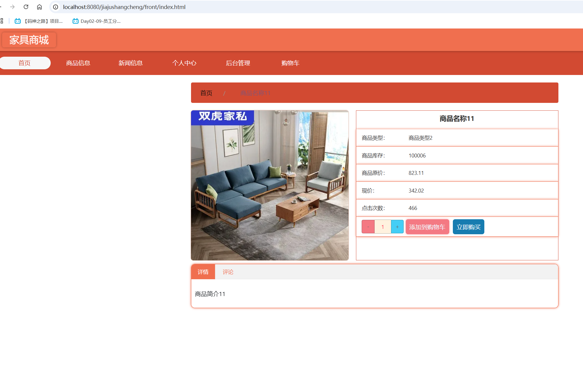The width and height of the screenshot is (583, 392).
Task: Open 后台管理 from navigation
Action: 238,63
